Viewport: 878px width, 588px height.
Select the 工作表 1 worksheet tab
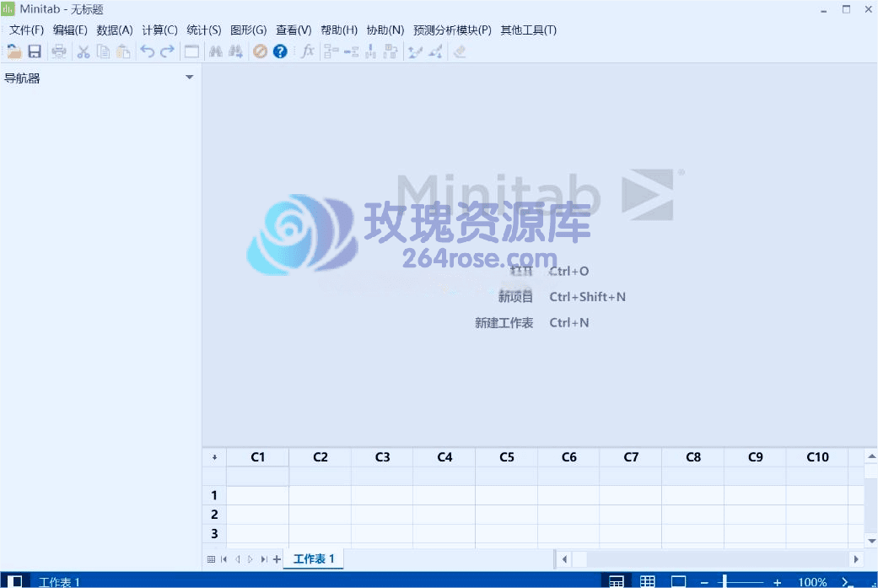coord(314,558)
